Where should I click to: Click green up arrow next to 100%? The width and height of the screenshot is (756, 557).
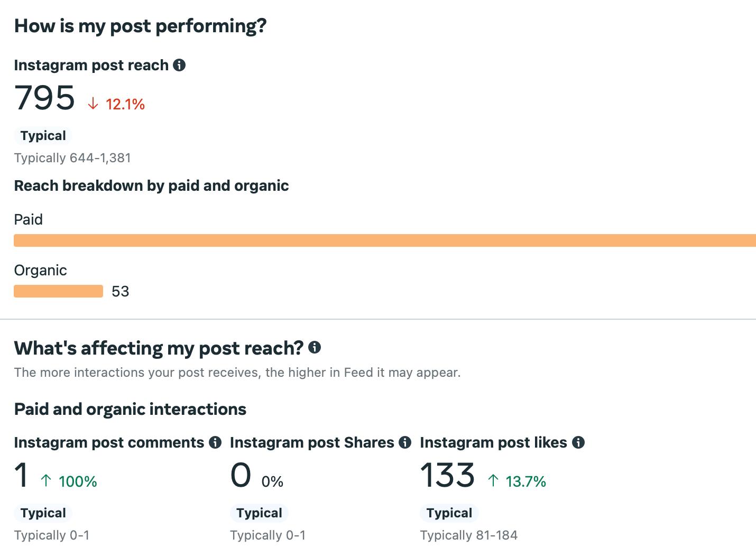(x=47, y=480)
